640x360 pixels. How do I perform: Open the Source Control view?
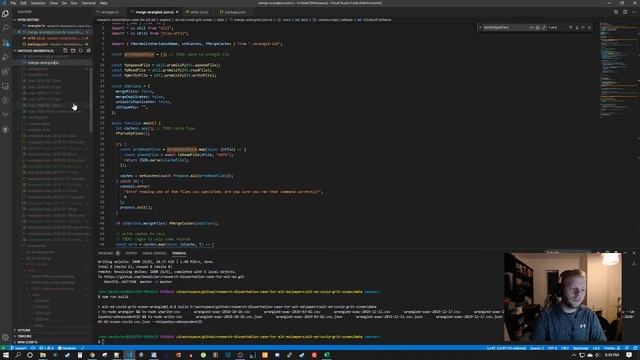tap(5, 42)
